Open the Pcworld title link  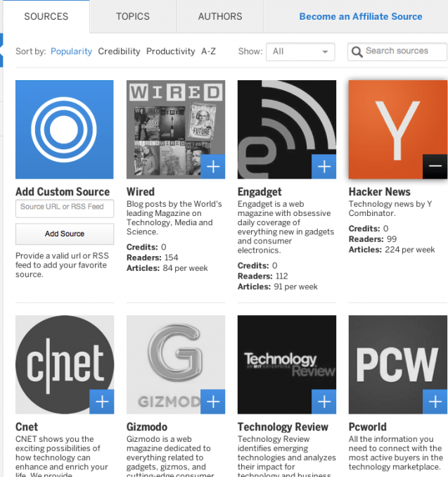pyautogui.click(x=367, y=427)
